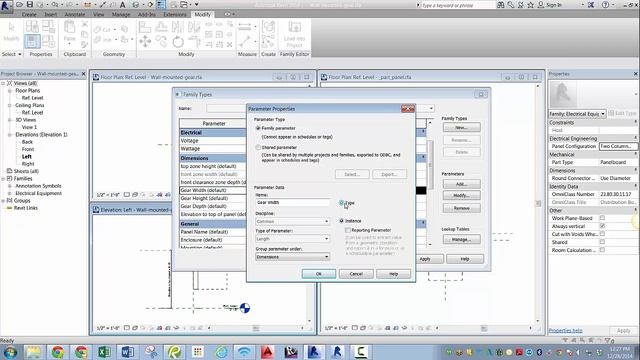This screenshot has height=360, width=640.
Task: Open the Annotate ribbon tab
Action: [x=75, y=14]
